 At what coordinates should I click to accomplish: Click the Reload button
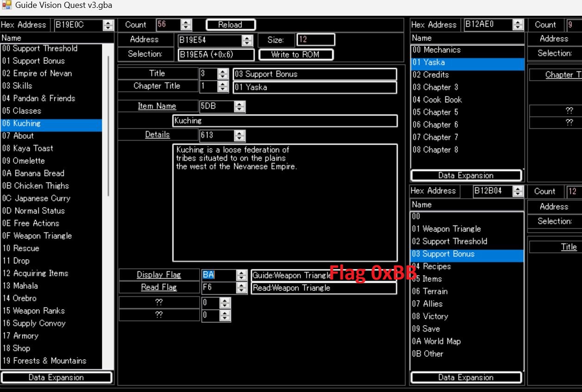click(230, 25)
